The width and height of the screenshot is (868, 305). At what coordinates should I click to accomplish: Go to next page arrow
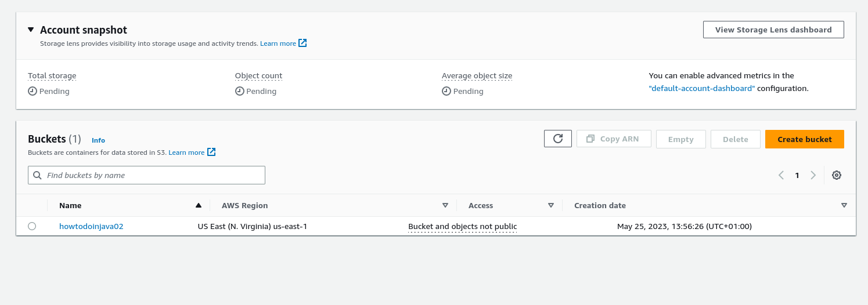813,175
